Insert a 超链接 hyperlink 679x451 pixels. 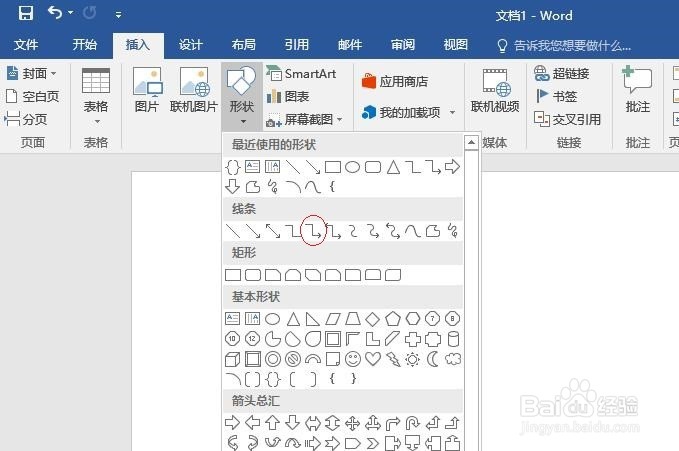click(562, 73)
